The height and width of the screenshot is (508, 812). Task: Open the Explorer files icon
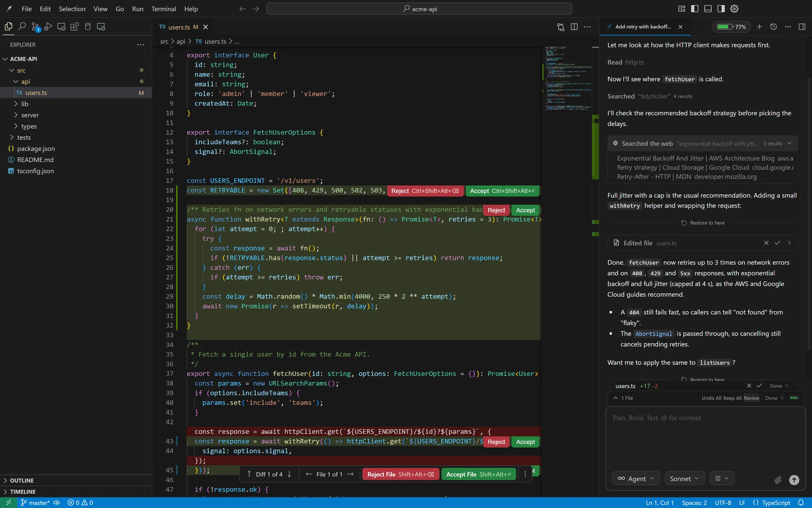pos(8,26)
